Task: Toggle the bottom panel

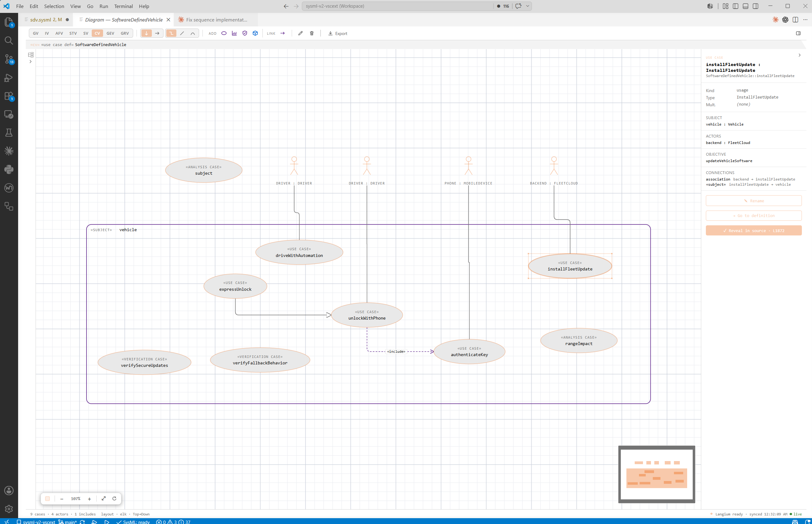Action: (745, 6)
